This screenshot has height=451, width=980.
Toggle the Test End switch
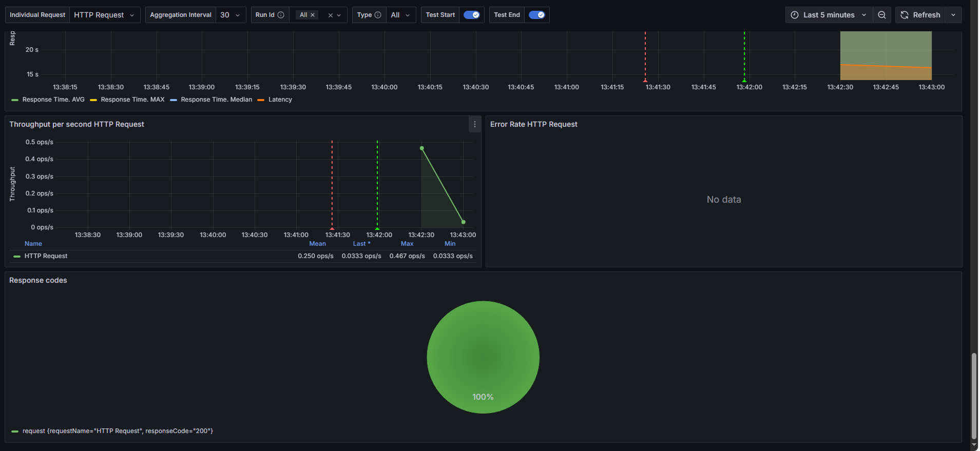pos(536,15)
